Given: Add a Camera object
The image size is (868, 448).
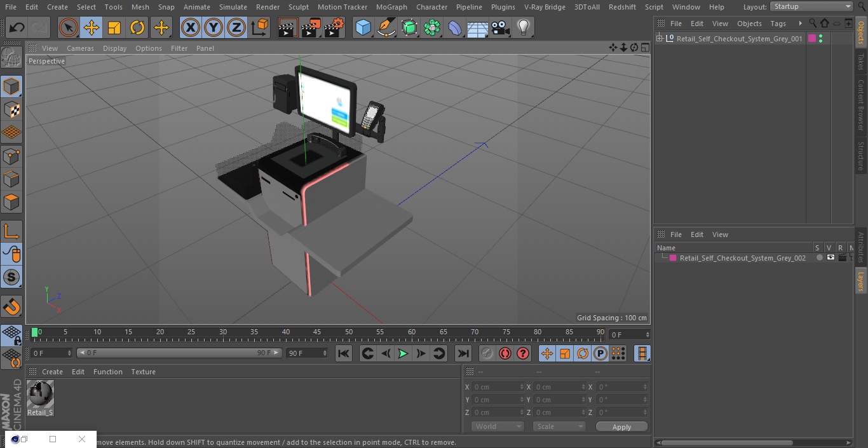Looking at the screenshot, I should [501, 28].
